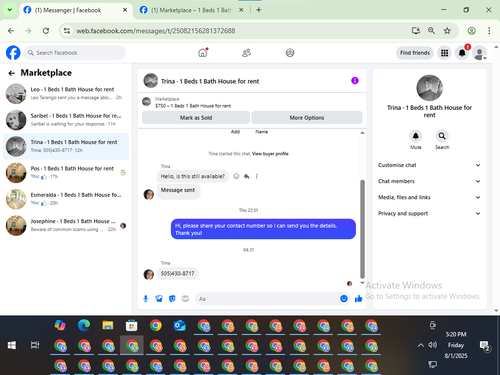Bookmark this page with the star icon
500x375 pixels.
[x=447, y=31]
